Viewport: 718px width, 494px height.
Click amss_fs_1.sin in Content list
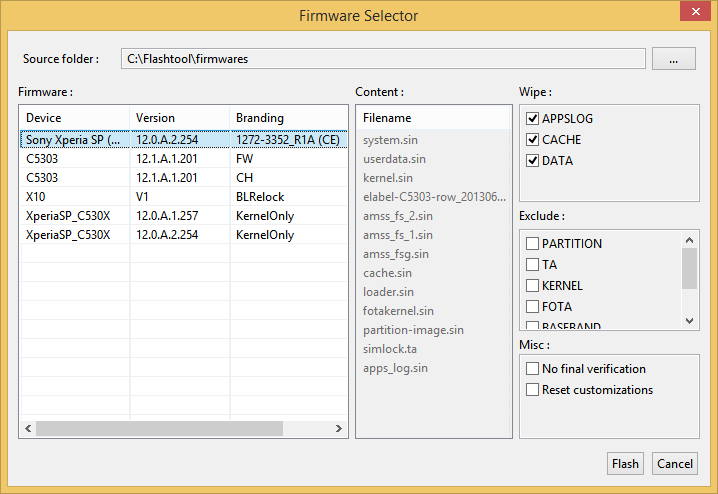coord(397,235)
